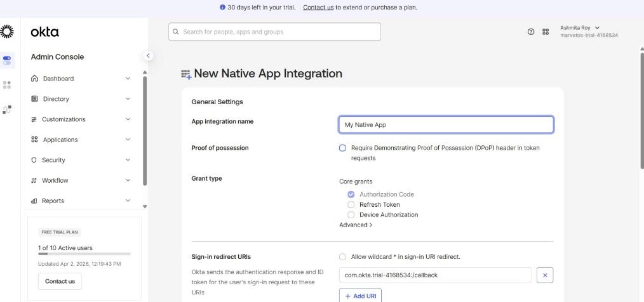Click the Contact us button in trial card
Screen dimensions: 644x302
click(x=60, y=282)
